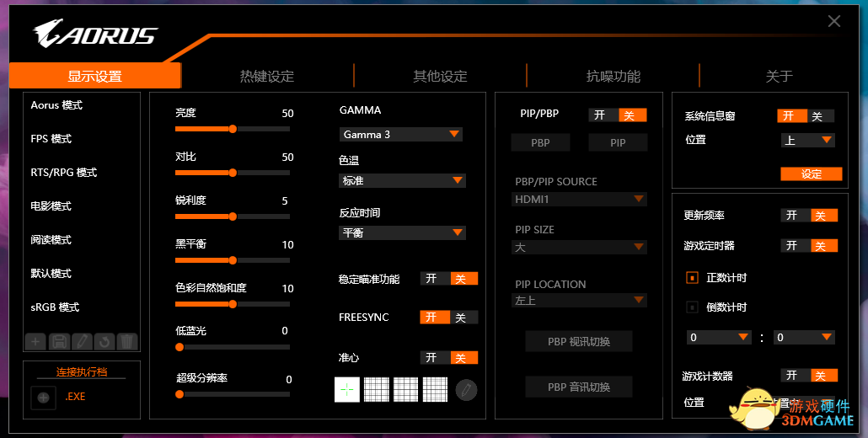Click the PIP button
868x438 pixels.
[x=618, y=142]
